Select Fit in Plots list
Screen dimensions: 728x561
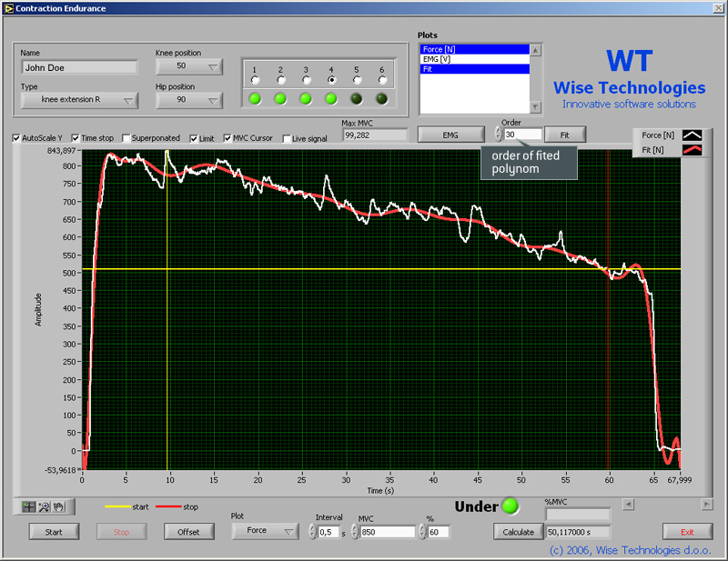474,69
